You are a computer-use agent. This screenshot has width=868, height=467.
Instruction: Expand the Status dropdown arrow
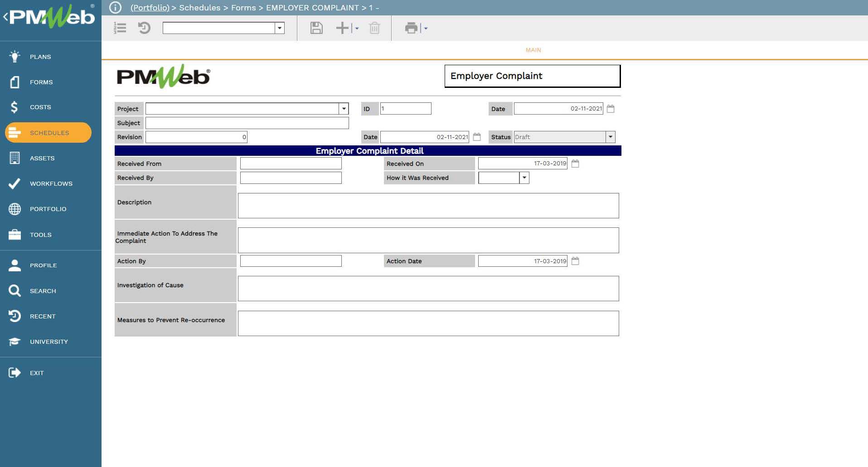[x=610, y=137]
